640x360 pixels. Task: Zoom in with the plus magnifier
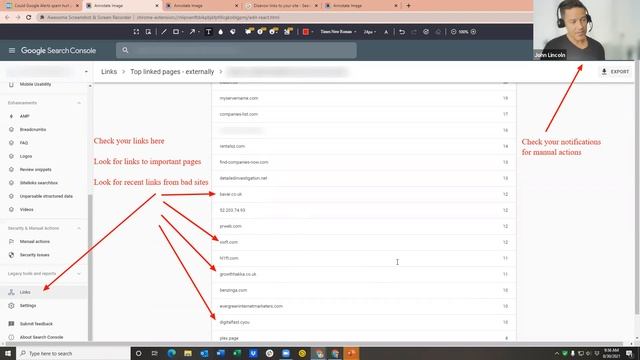coord(473,32)
